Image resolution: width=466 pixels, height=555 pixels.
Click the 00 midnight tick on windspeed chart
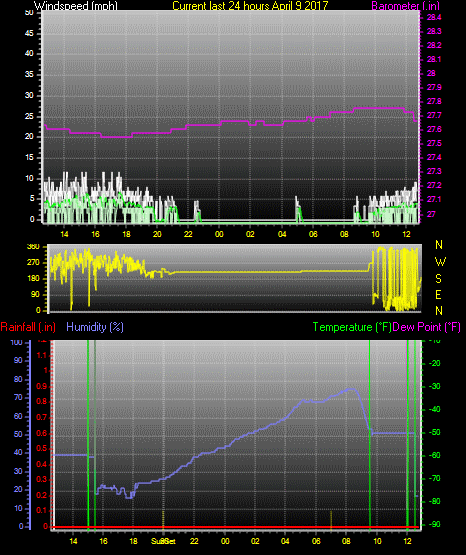click(x=219, y=234)
